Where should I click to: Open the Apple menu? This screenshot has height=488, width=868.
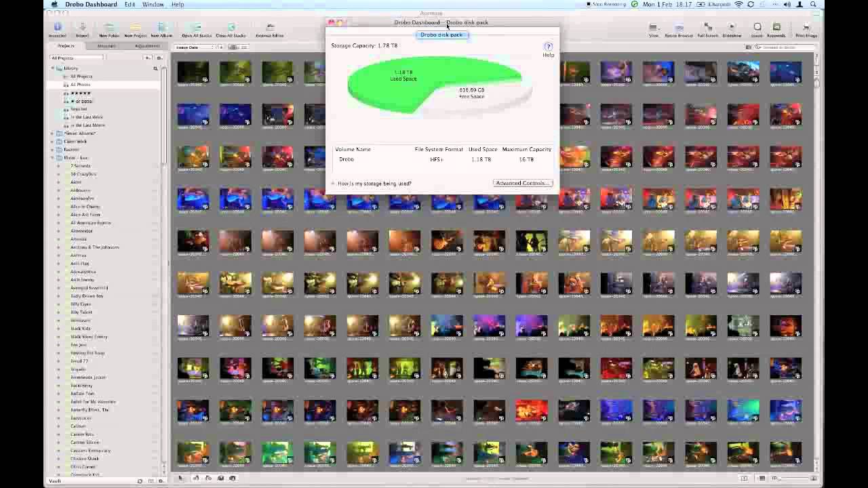coord(54,4)
